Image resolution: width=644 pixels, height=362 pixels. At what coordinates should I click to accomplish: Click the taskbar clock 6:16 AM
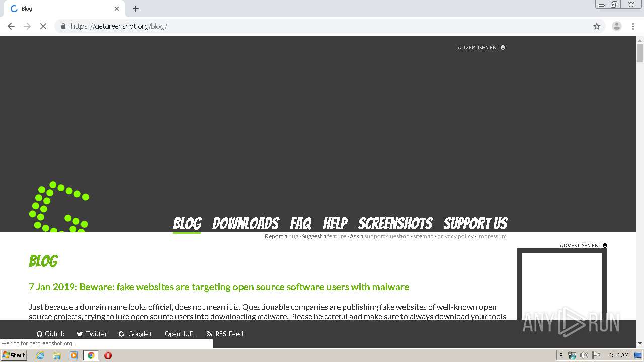click(x=618, y=355)
